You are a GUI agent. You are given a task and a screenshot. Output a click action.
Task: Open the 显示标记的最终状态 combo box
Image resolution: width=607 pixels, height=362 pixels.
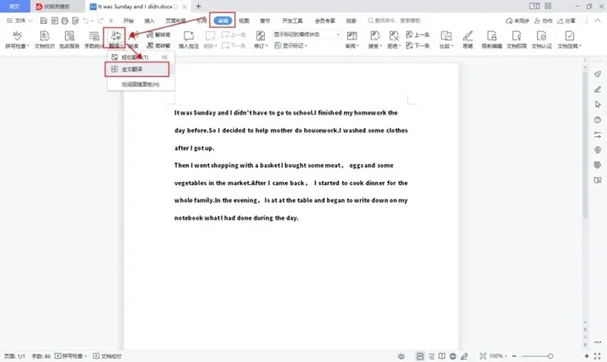tap(307, 34)
